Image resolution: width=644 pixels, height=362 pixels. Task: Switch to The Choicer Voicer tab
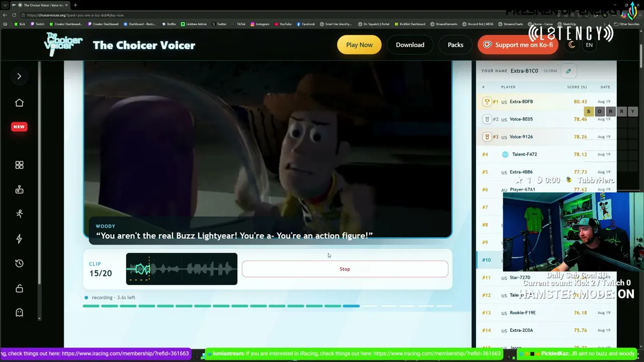[41, 5]
